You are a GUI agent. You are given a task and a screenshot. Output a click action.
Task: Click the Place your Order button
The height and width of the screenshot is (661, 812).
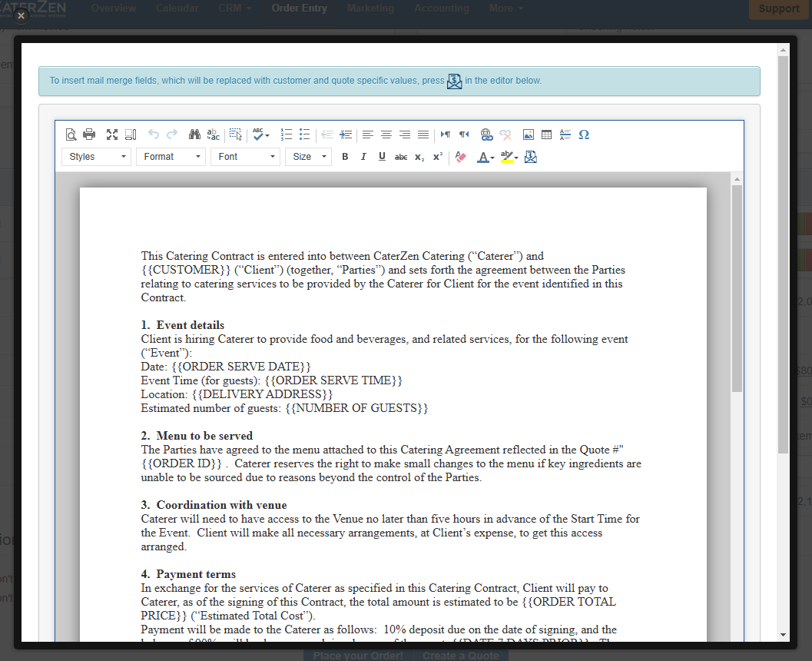click(x=358, y=656)
